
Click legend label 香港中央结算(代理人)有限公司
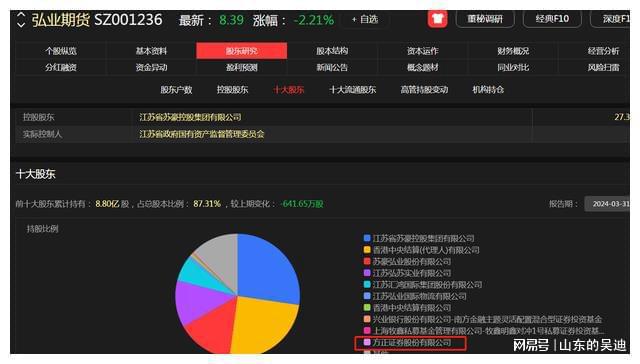[426, 250]
